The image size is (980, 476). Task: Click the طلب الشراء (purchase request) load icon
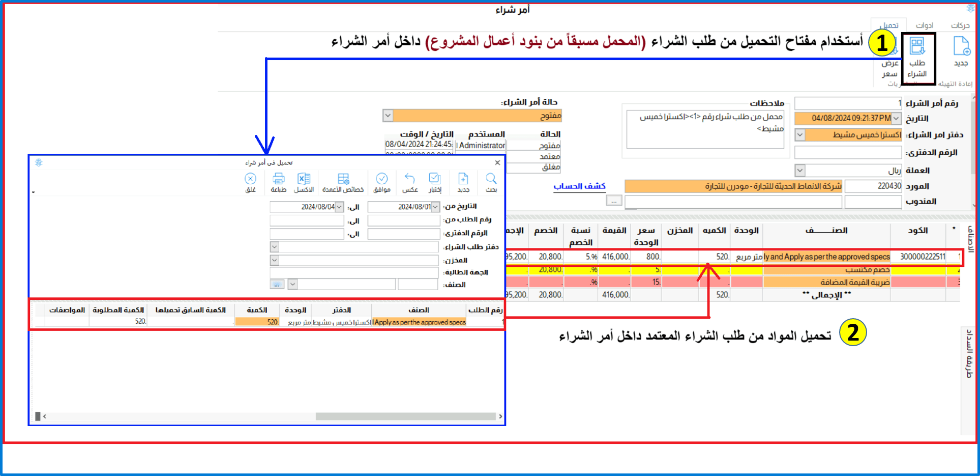coord(917,46)
